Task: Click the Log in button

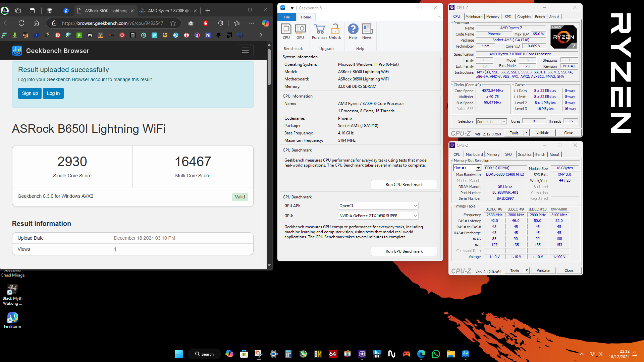Action: pyautogui.click(x=53, y=93)
